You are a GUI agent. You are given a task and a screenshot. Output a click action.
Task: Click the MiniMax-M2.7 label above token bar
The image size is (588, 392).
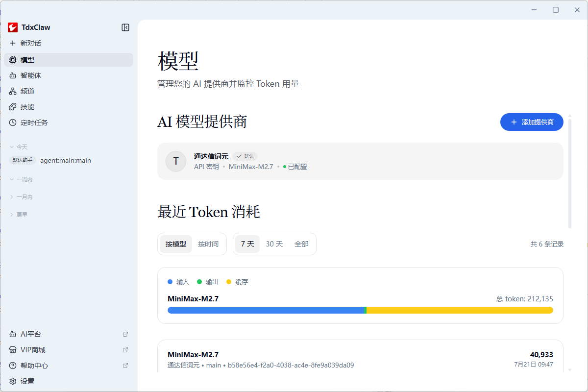[193, 298]
